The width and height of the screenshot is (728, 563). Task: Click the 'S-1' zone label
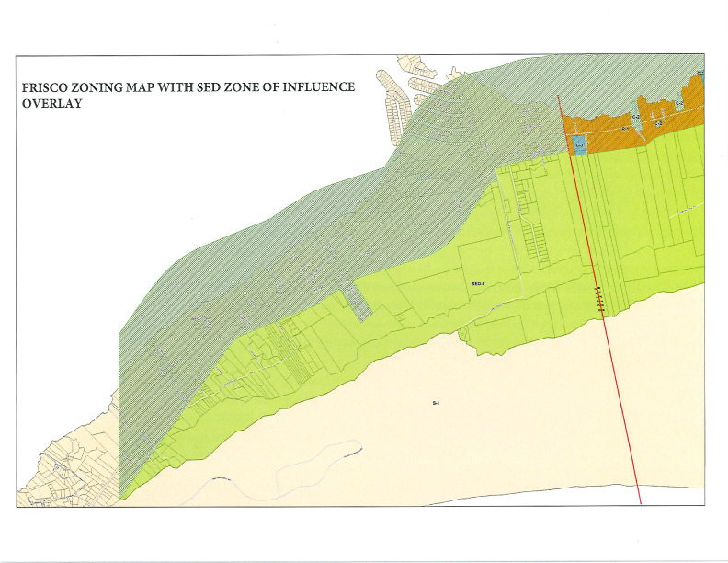pyautogui.click(x=436, y=403)
